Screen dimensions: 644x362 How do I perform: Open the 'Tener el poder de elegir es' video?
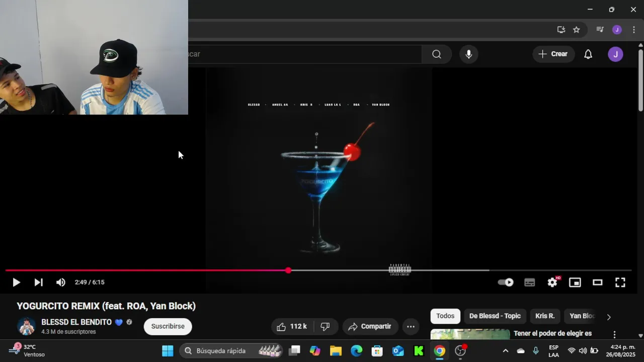click(x=552, y=333)
